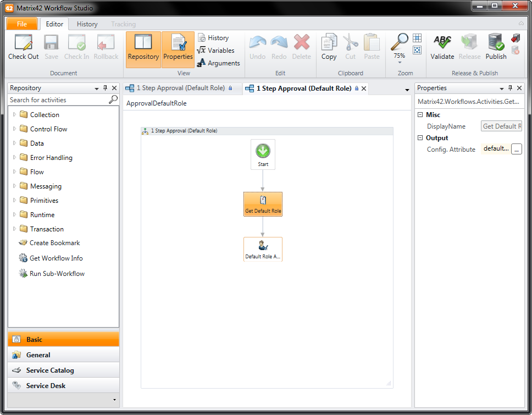Viewport: 532px width, 415px height.
Task: Click the ellipsis button for Config. Attribute
Action: pyautogui.click(x=517, y=149)
